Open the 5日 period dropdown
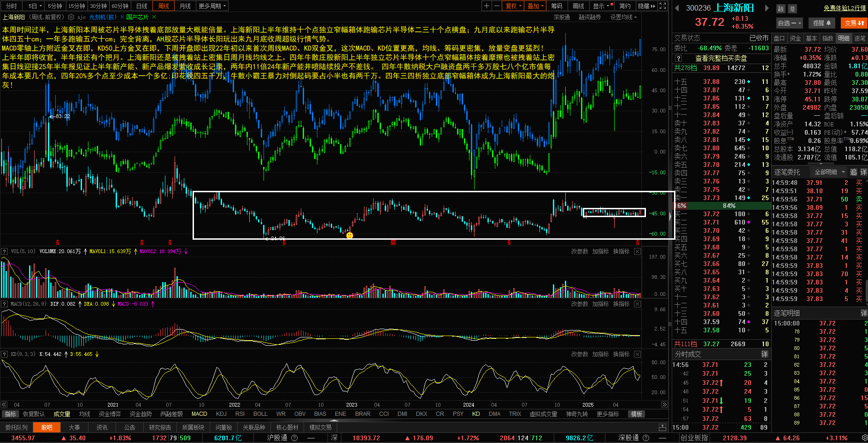The height and width of the screenshot is (443, 868). (x=35, y=6)
